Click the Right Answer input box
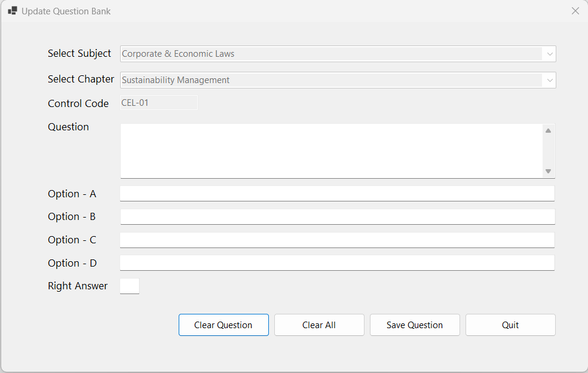Viewport: 588px width, 373px height. [130, 286]
